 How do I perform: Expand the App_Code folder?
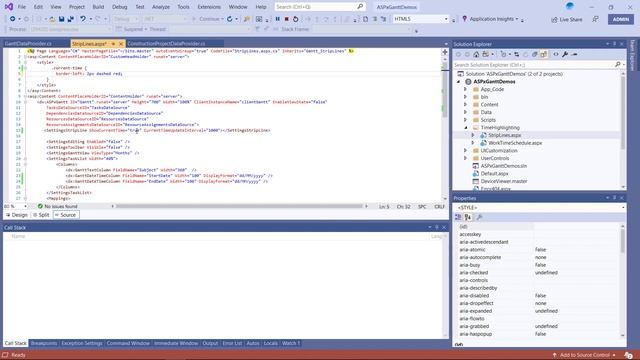465,89
